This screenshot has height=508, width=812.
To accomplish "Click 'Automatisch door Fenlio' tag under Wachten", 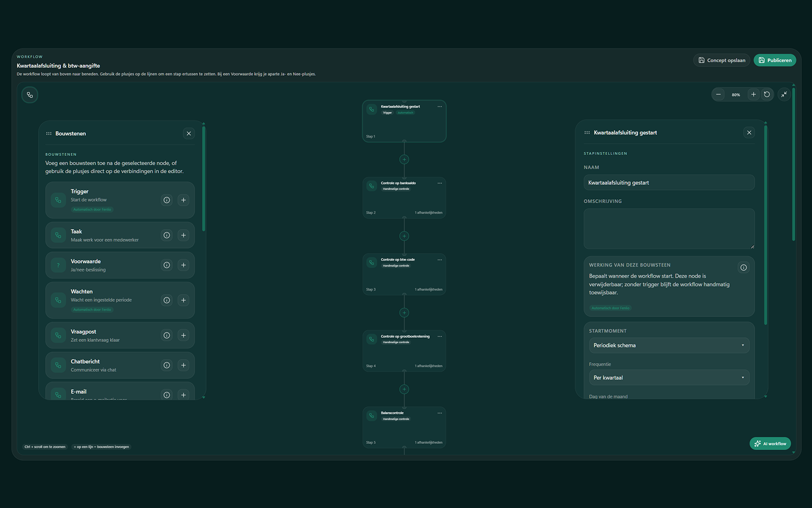I will (x=92, y=309).
